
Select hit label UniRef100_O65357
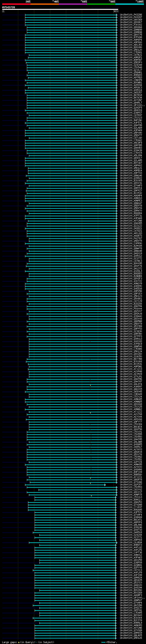[131, 93]
